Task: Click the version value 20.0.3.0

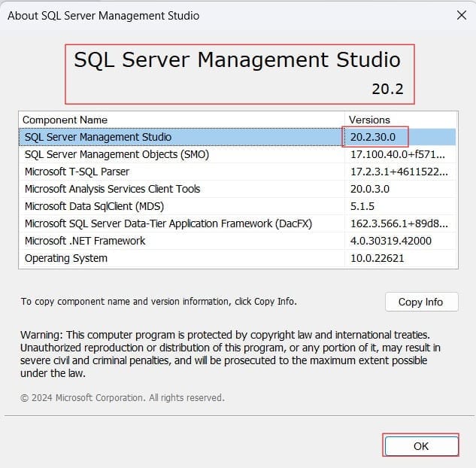Action: pos(370,189)
